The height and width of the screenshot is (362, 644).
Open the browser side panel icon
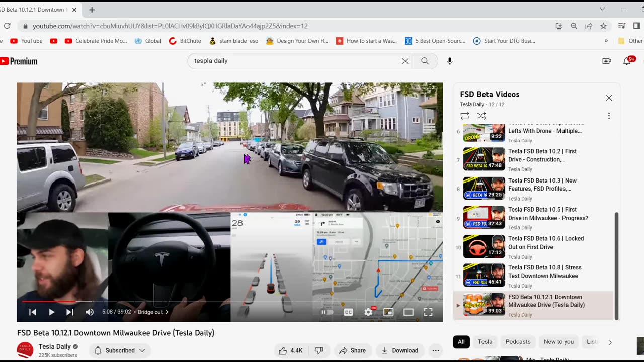pos(637,26)
